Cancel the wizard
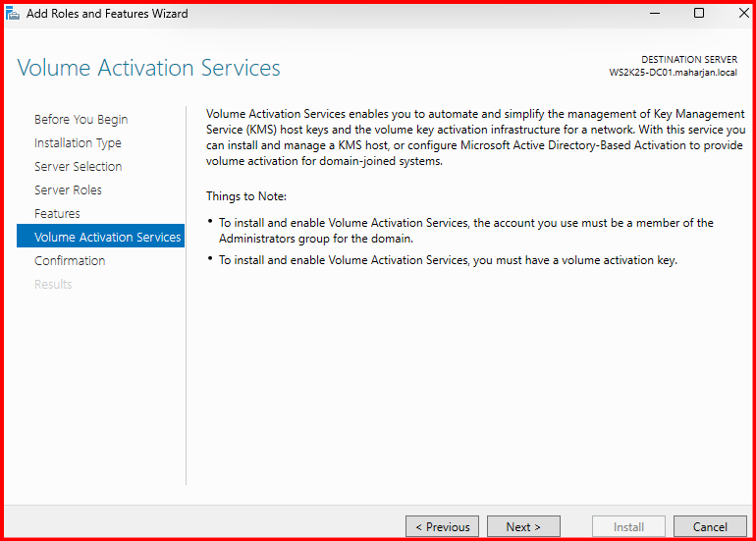Image resolution: width=756 pixels, height=541 pixels. (x=710, y=527)
